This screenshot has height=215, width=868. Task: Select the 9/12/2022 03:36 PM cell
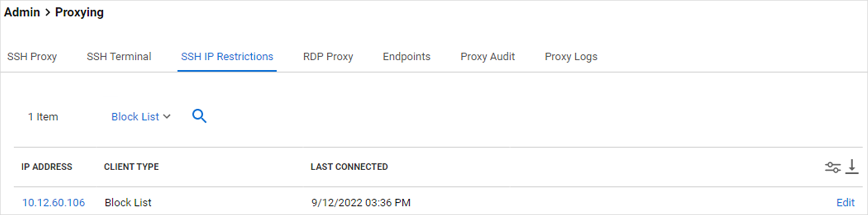coord(361,203)
